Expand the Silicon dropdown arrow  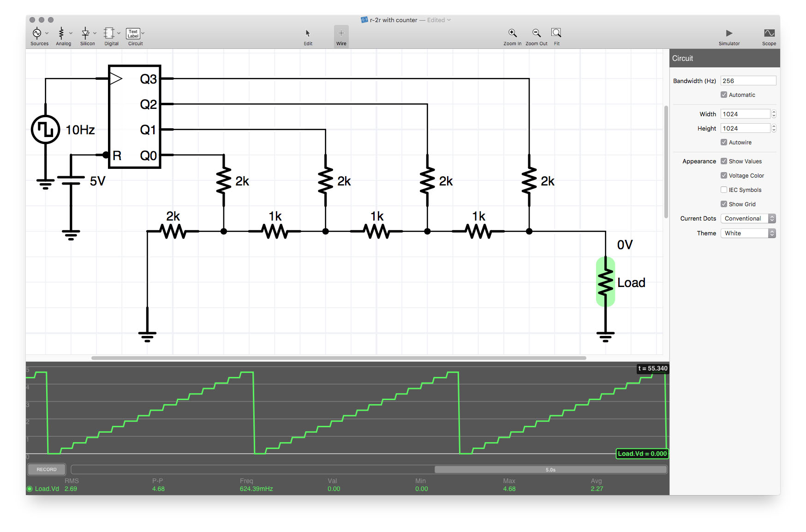(95, 33)
